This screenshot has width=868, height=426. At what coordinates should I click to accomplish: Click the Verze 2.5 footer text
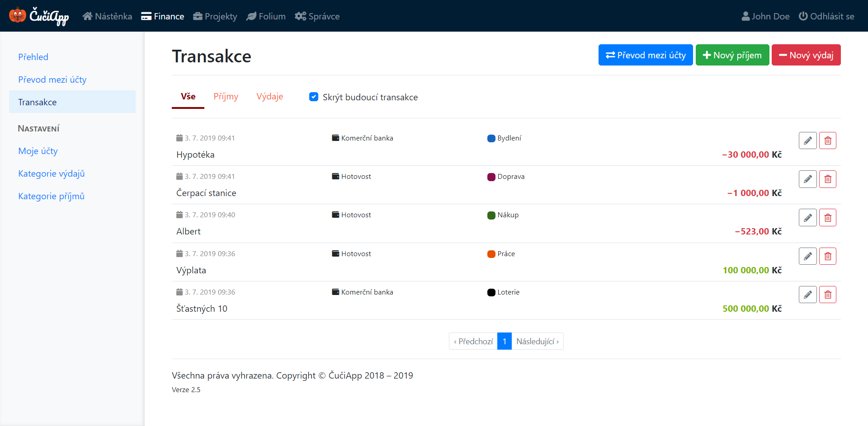point(186,389)
